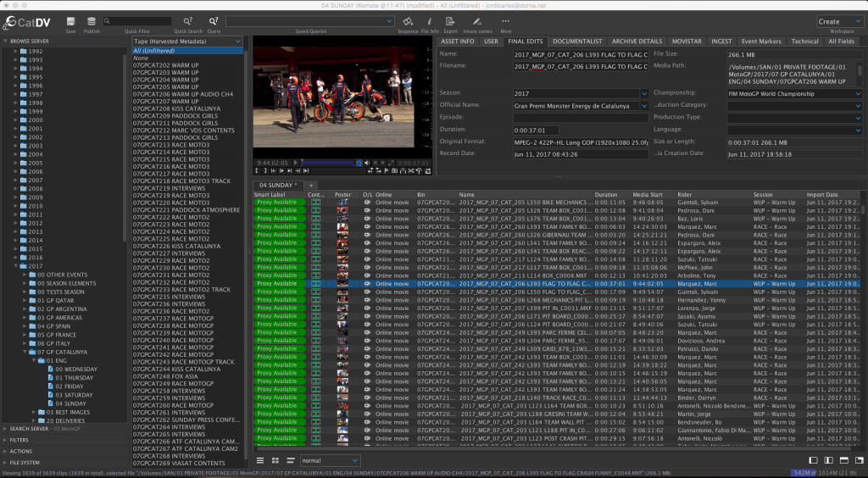Screen dimensions: 868x478
Task: Switch to the ARCHIVE DETAILS tab
Action: 637,41
